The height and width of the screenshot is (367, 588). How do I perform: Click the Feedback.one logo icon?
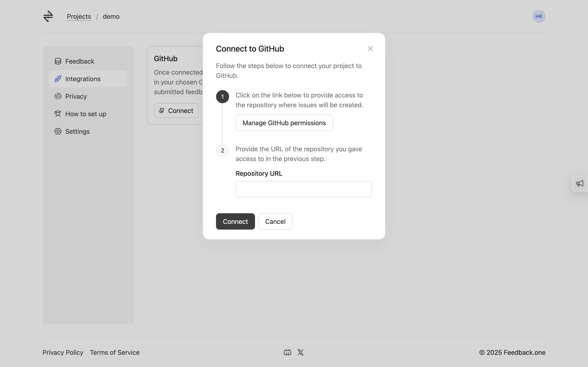tap(48, 16)
